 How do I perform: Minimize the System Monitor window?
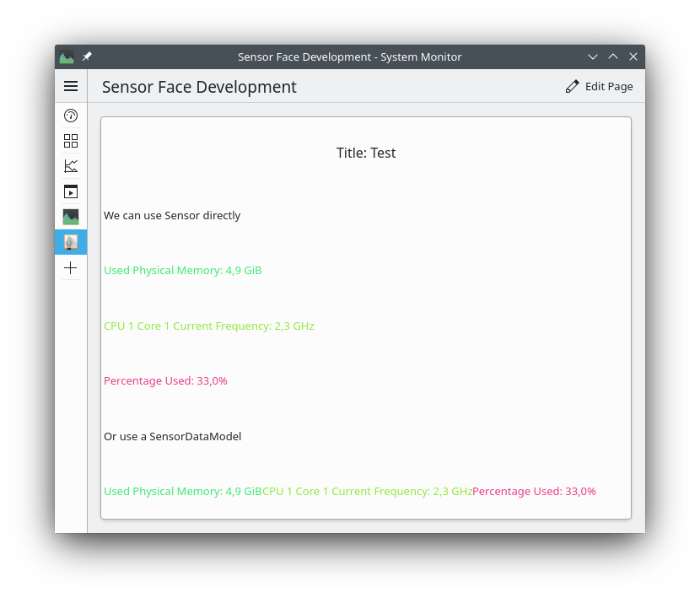tap(592, 57)
